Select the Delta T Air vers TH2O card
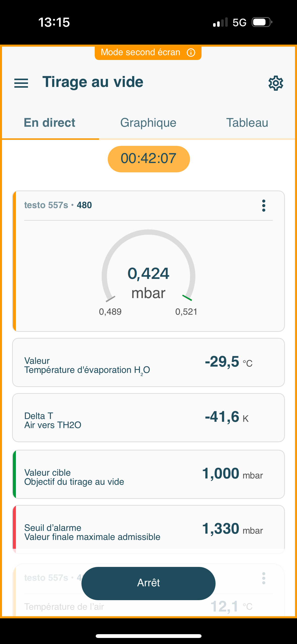This screenshot has height=644, width=297. (148, 417)
